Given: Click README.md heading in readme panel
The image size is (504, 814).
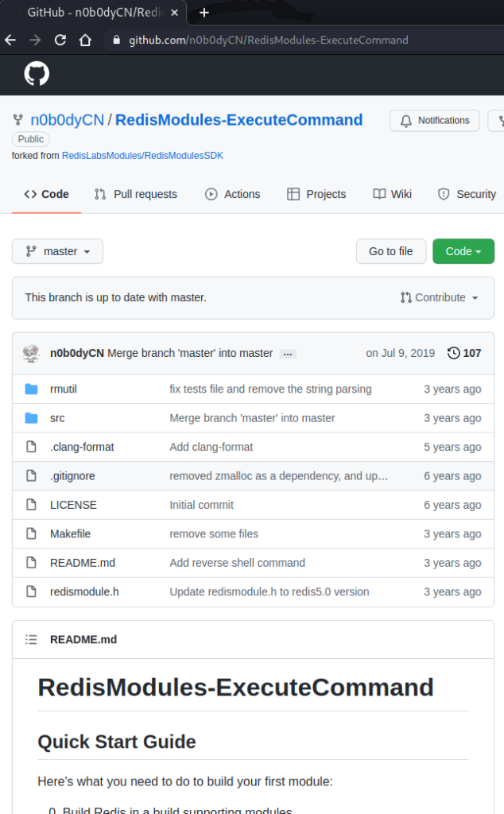Looking at the screenshot, I should point(83,640).
